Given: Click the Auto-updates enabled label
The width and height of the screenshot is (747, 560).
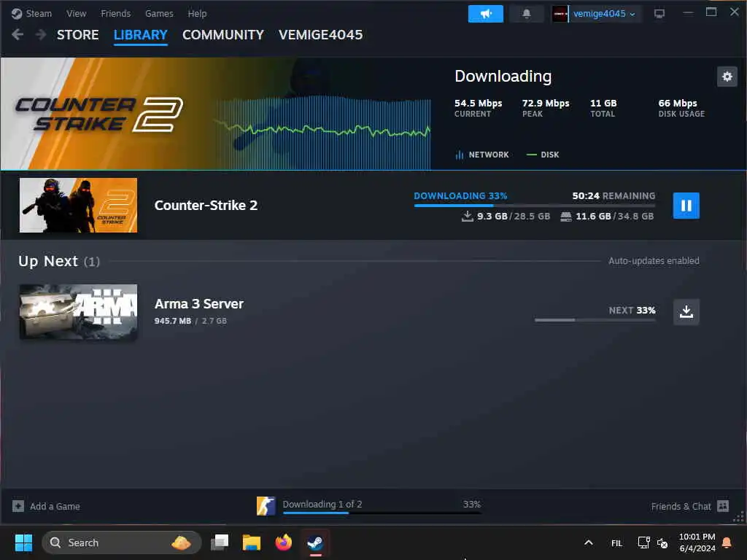Looking at the screenshot, I should tap(654, 261).
